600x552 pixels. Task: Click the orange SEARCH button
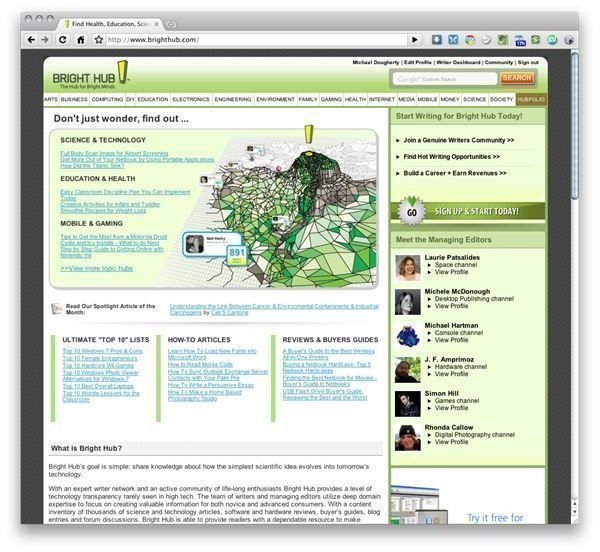click(x=517, y=78)
